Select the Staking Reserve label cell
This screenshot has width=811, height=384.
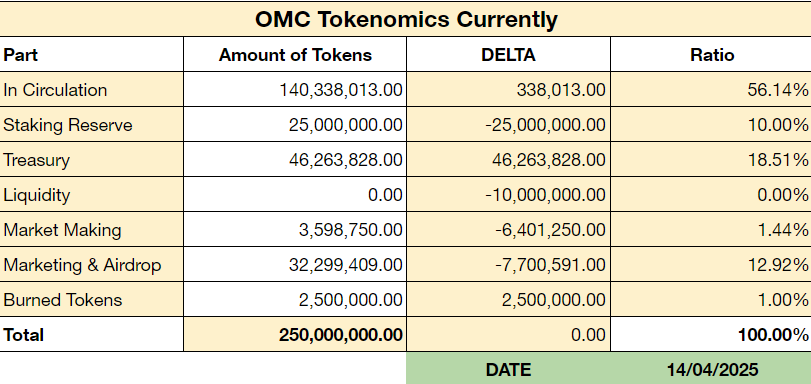point(92,125)
